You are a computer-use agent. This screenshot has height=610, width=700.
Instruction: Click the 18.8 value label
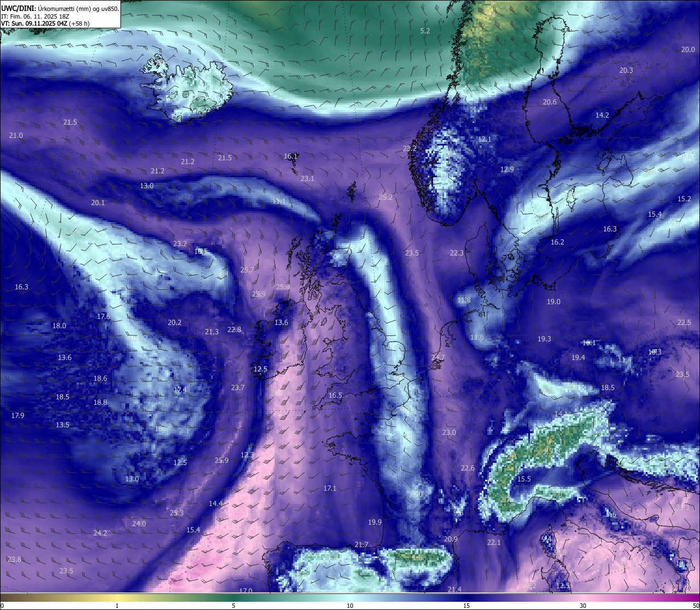click(x=100, y=403)
